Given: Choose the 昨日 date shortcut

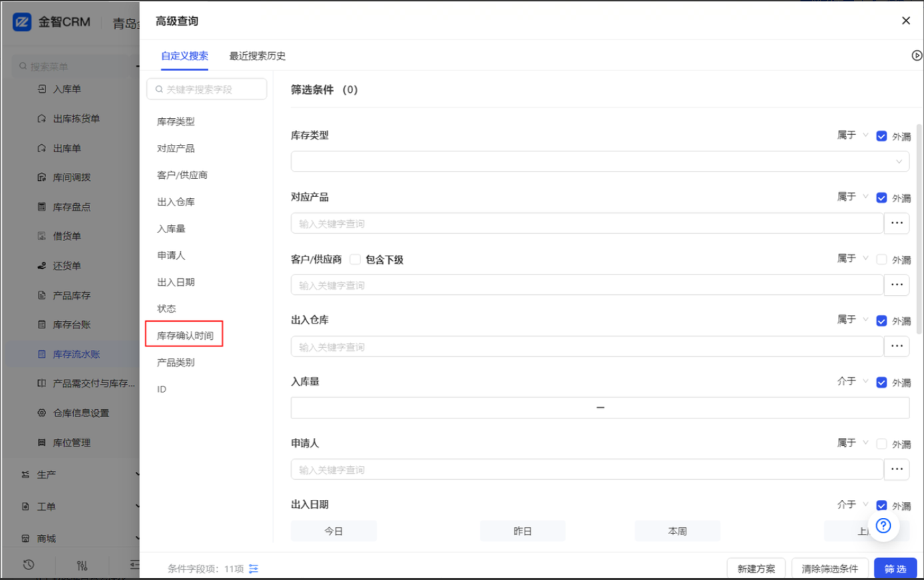Looking at the screenshot, I should click(x=523, y=531).
